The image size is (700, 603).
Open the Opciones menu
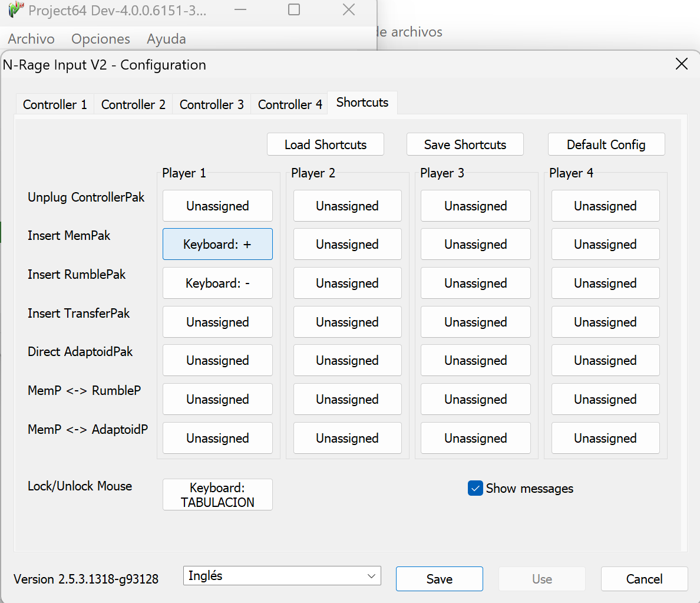coord(100,39)
